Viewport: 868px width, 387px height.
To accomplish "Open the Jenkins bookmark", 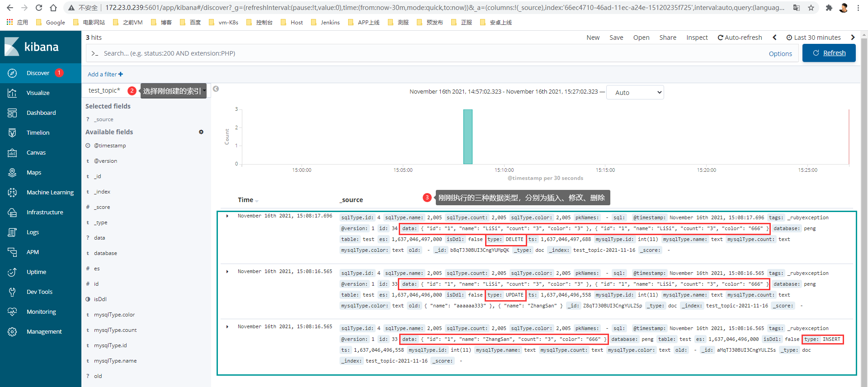I will [325, 22].
